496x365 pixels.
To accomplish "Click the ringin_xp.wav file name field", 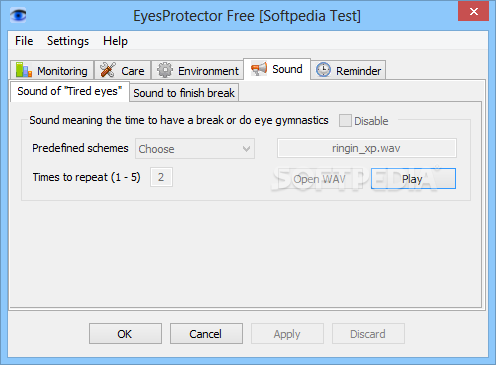I will coord(367,148).
